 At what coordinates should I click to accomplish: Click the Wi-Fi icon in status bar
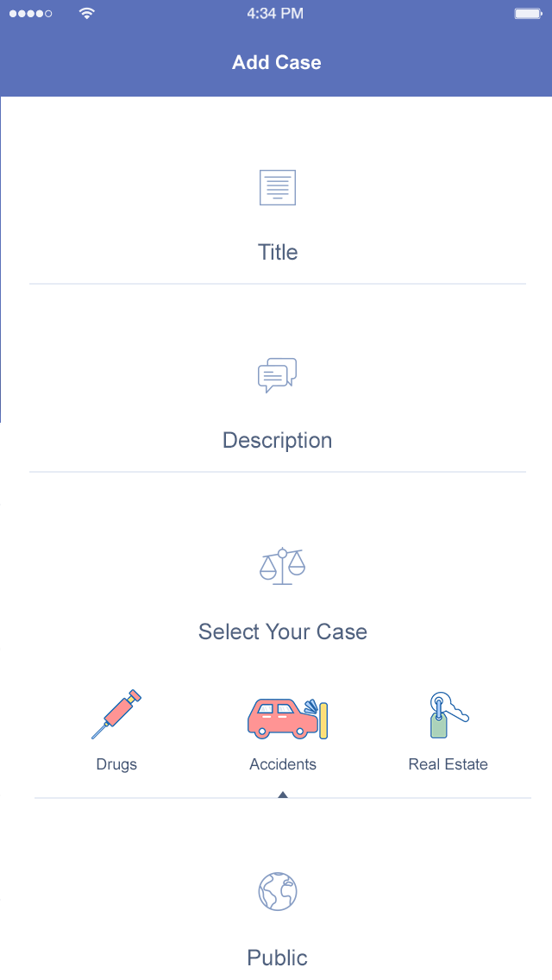pos(86,13)
